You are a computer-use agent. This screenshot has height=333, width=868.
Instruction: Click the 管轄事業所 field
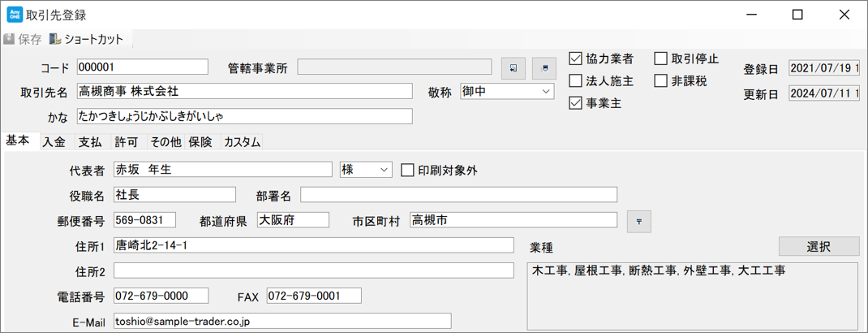tap(395, 67)
